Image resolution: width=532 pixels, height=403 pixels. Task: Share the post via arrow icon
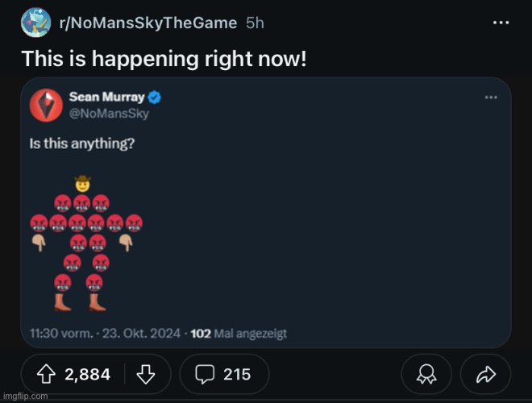485,374
